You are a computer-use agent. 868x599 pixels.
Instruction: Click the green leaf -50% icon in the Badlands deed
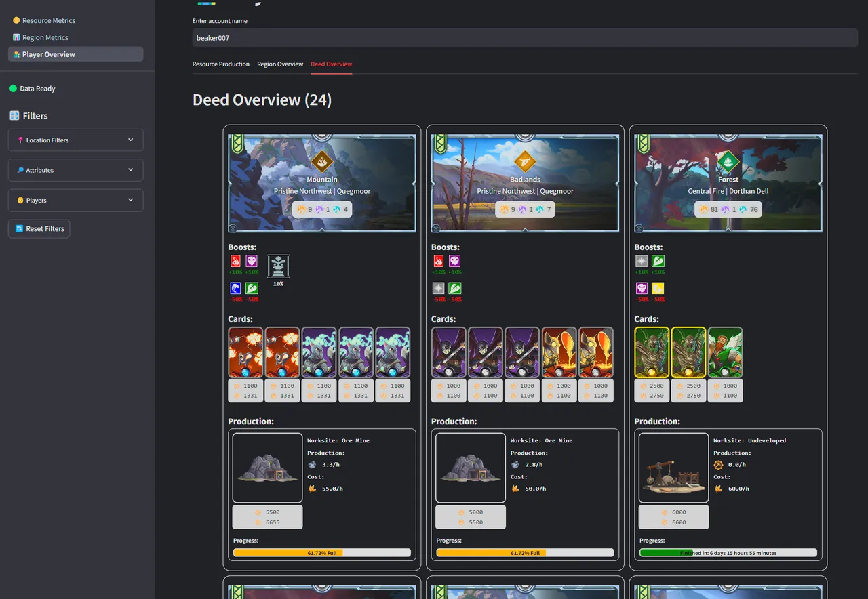(455, 289)
